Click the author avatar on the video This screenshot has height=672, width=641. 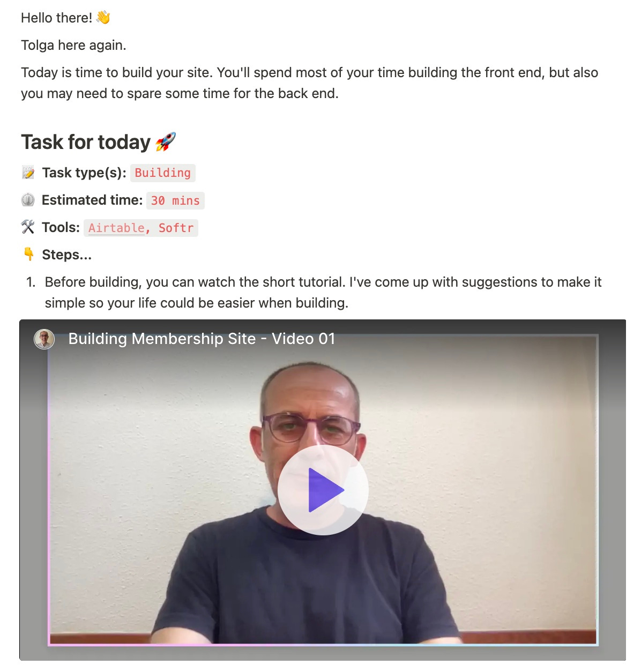pos(44,339)
